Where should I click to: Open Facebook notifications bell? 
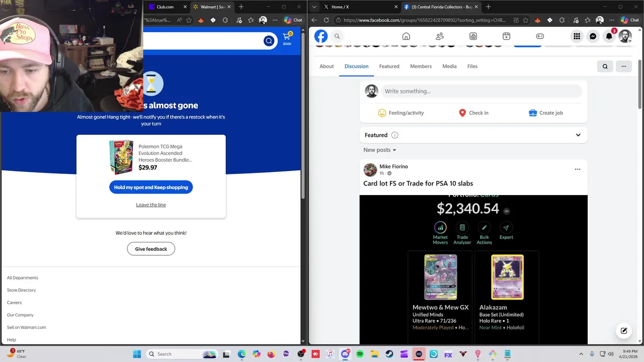click(x=609, y=36)
